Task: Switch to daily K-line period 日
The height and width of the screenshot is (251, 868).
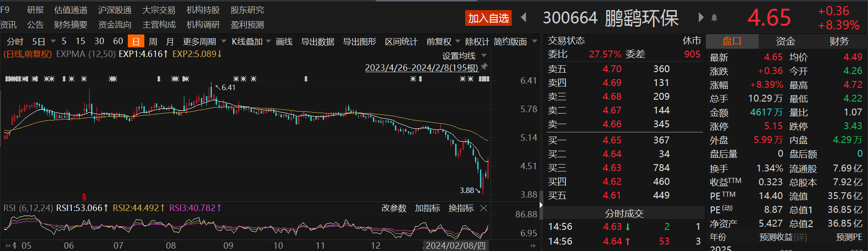Action: tap(136, 41)
